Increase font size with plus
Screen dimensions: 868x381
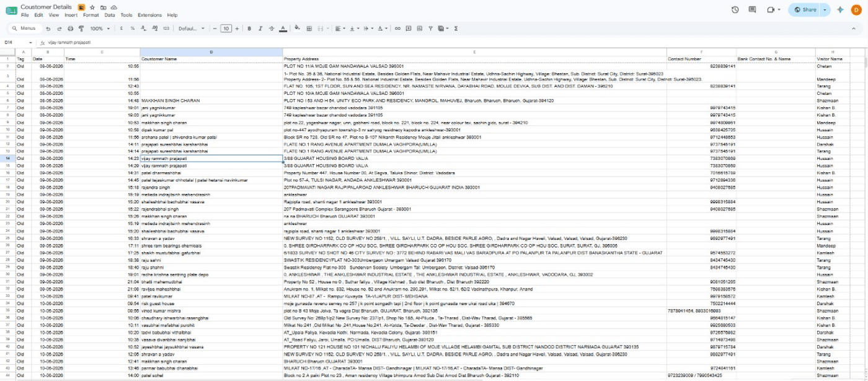click(x=238, y=28)
